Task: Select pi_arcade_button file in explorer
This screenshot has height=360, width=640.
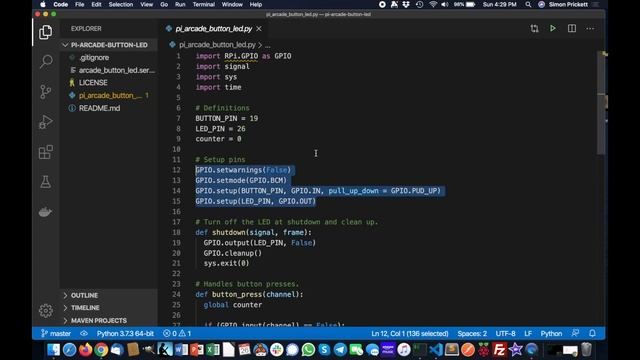Action: coord(109,96)
